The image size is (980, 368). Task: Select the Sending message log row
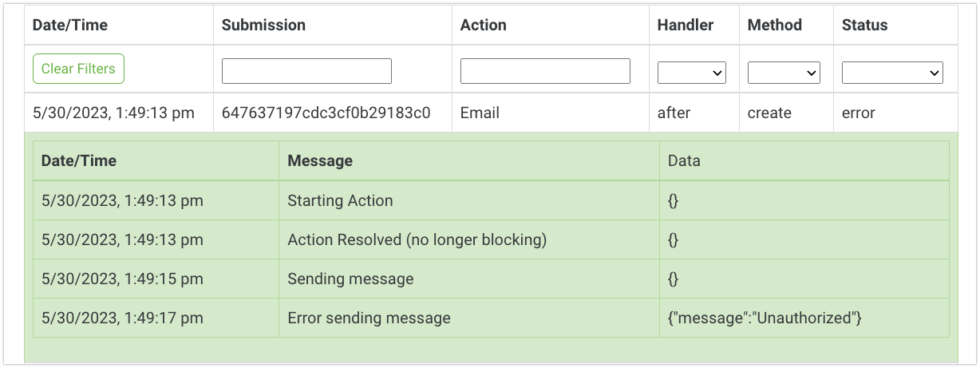(x=491, y=279)
